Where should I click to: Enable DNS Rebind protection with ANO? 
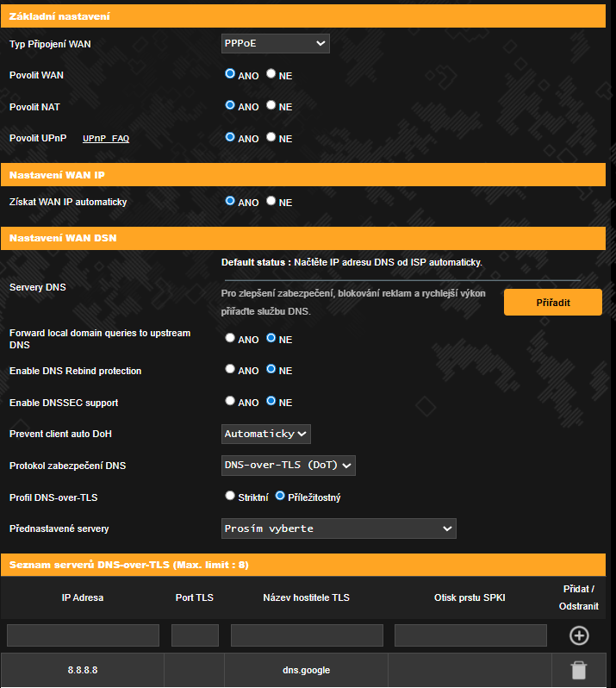point(230,370)
